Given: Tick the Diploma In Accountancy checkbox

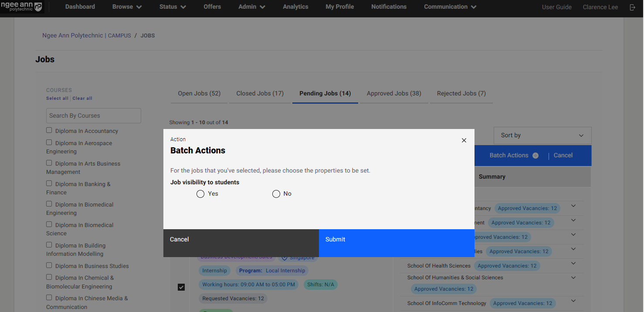Looking at the screenshot, I should 49,130.
